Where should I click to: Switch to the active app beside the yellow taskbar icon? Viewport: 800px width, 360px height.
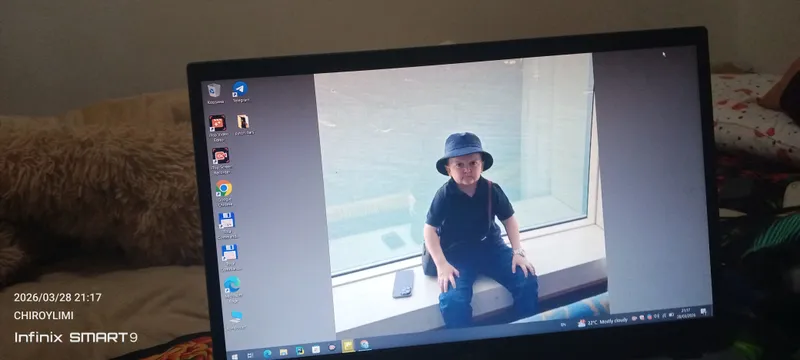364,345
